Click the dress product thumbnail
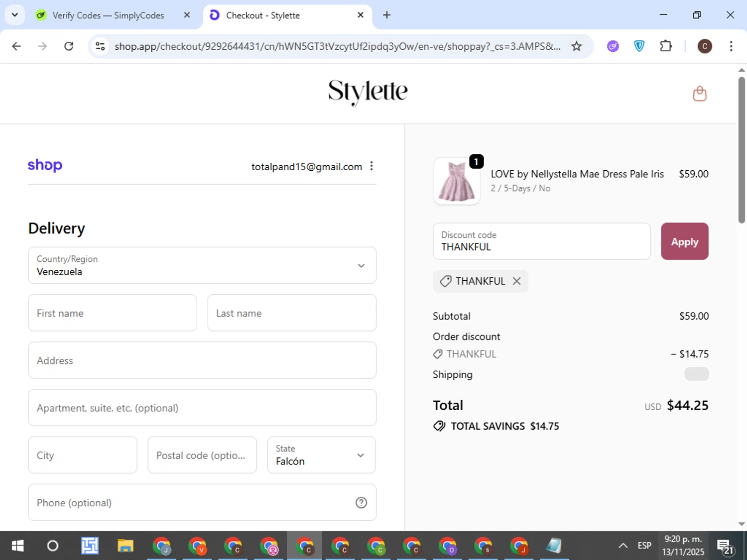 [457, 181]
